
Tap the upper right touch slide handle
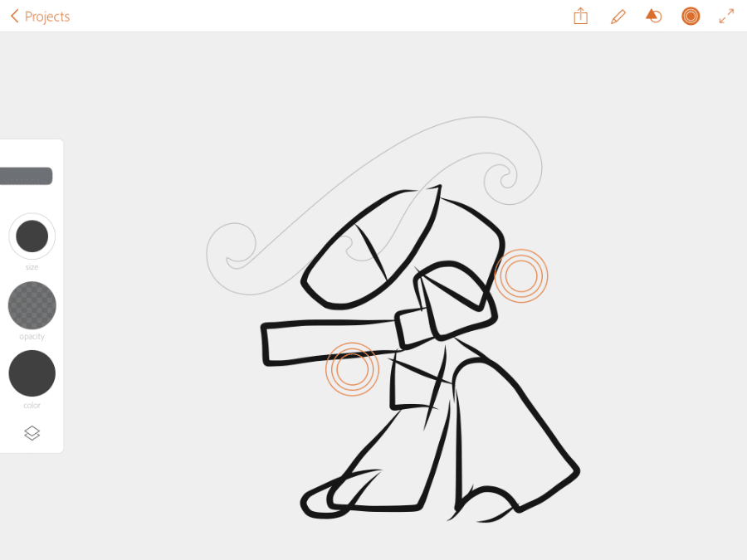(521, 275)
